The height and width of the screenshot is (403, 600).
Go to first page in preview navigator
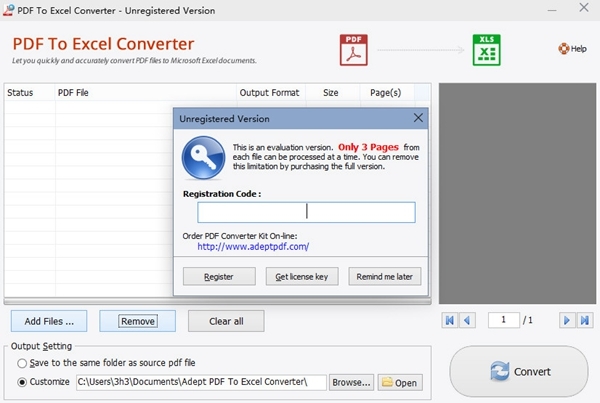pyautogui.click(x=450, y=320)
